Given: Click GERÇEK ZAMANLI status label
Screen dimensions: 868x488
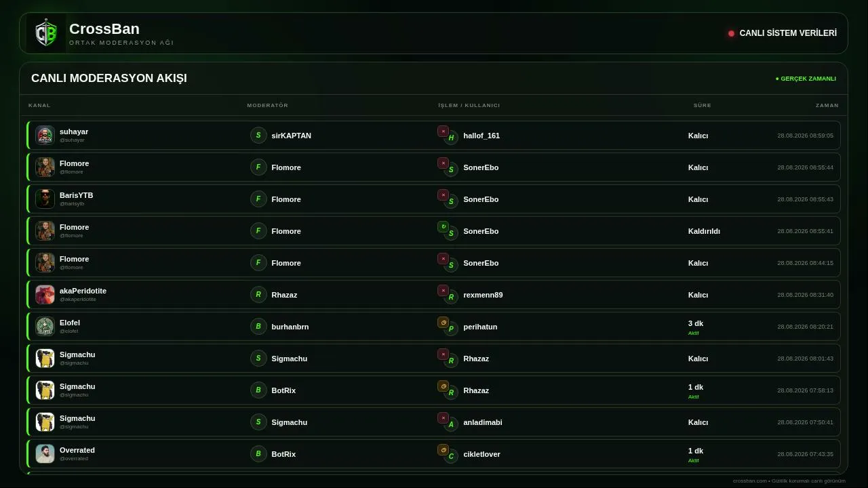Looking at the screenshot, I should pos(806,79).
